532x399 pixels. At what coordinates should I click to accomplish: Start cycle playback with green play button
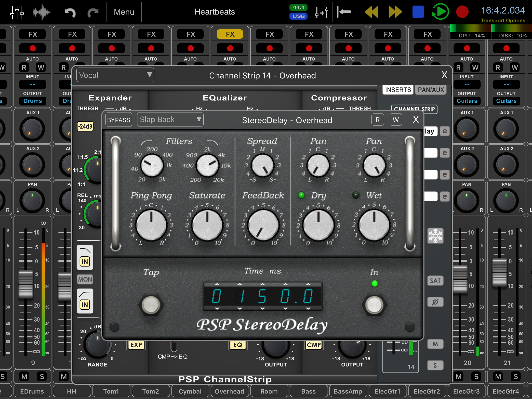(440, 12)
